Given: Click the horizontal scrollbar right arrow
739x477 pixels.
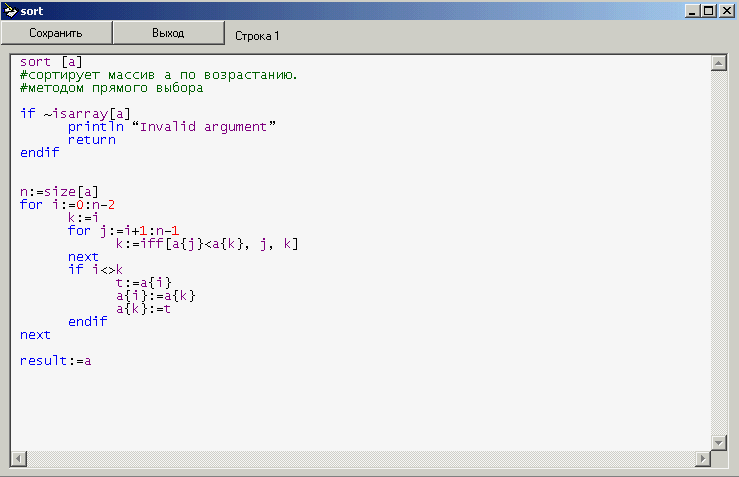Looking at the screenshot, I should [703, 458].
